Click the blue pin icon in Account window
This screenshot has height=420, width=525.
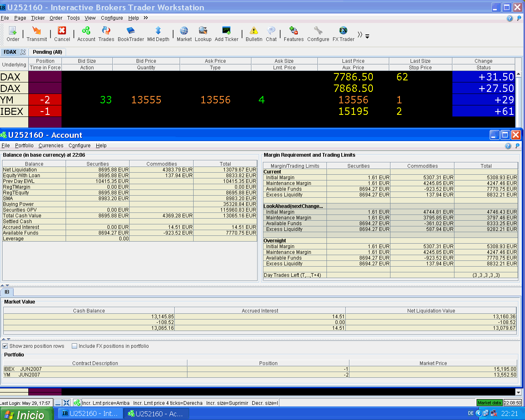pyautogui.click(x=517, y=146)
